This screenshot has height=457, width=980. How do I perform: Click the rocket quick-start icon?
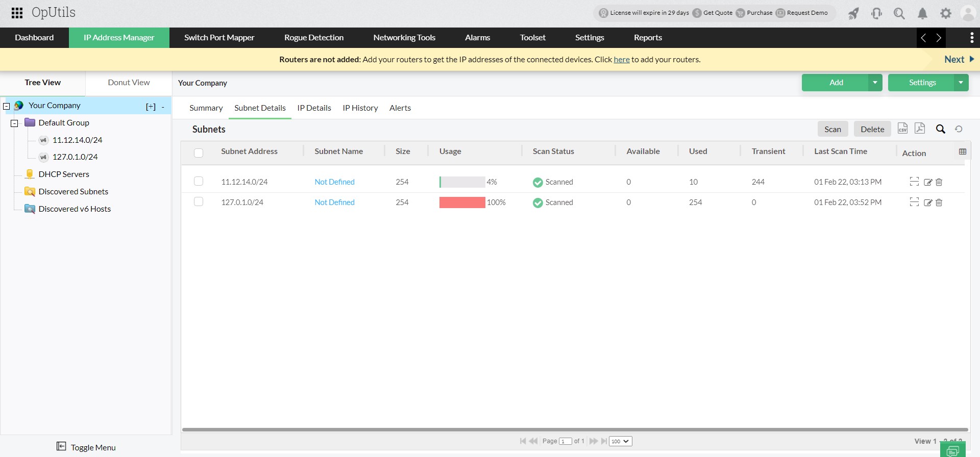tap(853, 13)
